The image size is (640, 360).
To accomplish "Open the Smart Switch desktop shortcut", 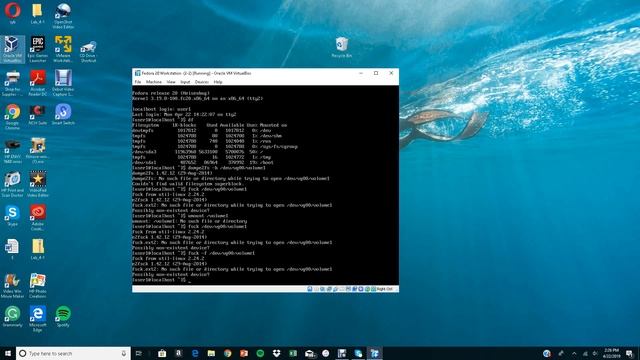I will coord(63,114).
